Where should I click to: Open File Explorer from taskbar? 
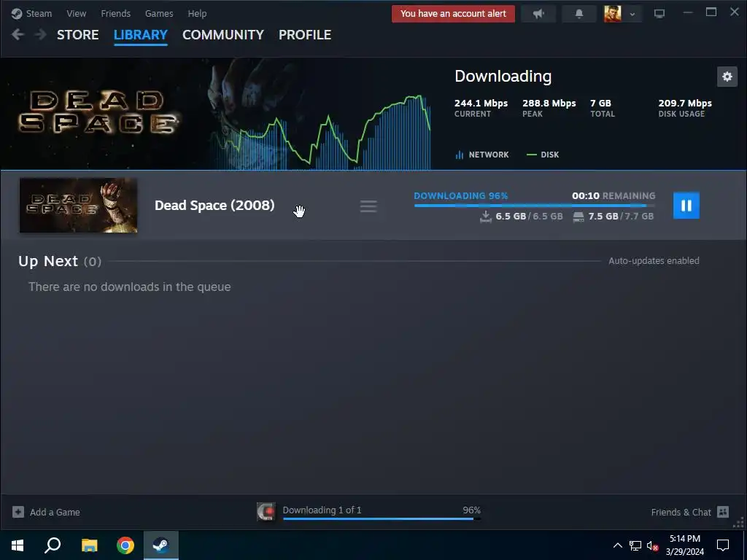(x=89, y=545)
